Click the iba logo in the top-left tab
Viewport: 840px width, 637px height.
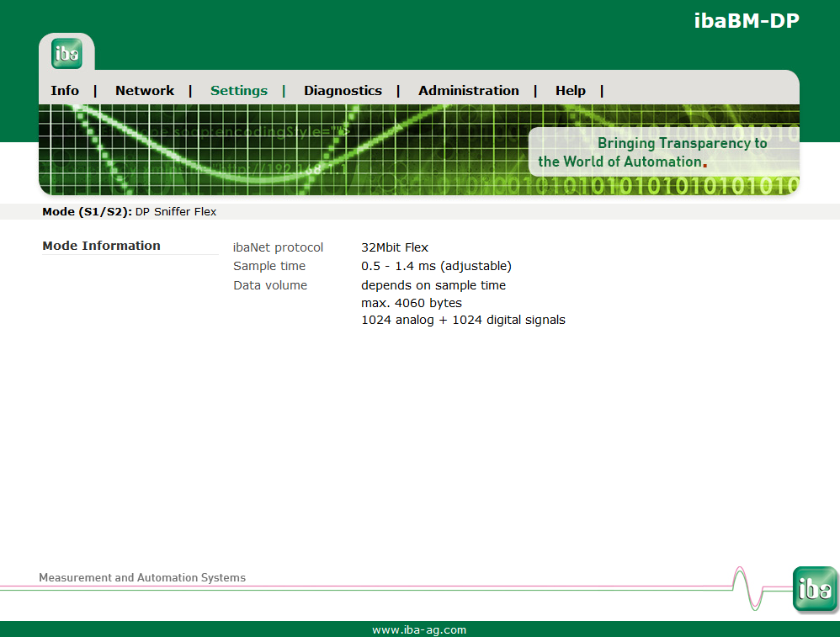coord(66,54)
